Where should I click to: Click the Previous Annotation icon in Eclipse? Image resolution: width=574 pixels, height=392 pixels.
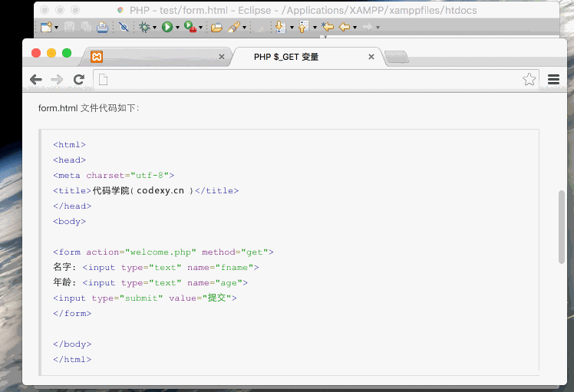pos(303,27)
